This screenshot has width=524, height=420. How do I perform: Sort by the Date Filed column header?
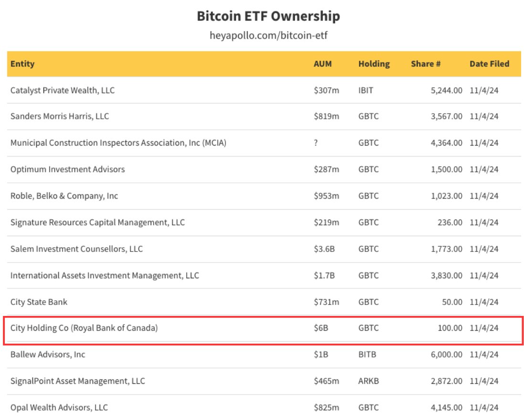tap(490, 63)
